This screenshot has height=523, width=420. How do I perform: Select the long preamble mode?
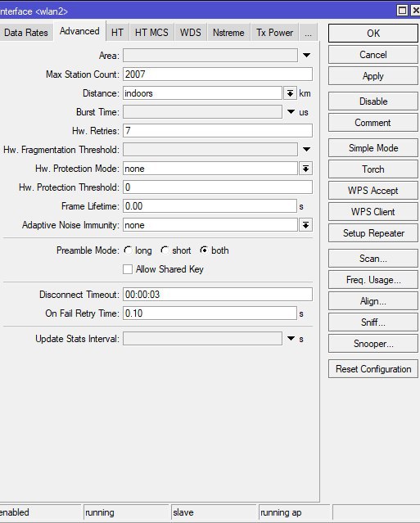click(128, 250)
